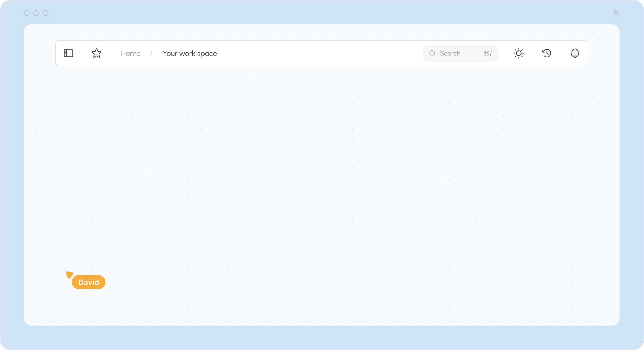Click the slash breadcrumb separator
The width and height of the screenshot is (644, 350).
(x=151, y=53)
